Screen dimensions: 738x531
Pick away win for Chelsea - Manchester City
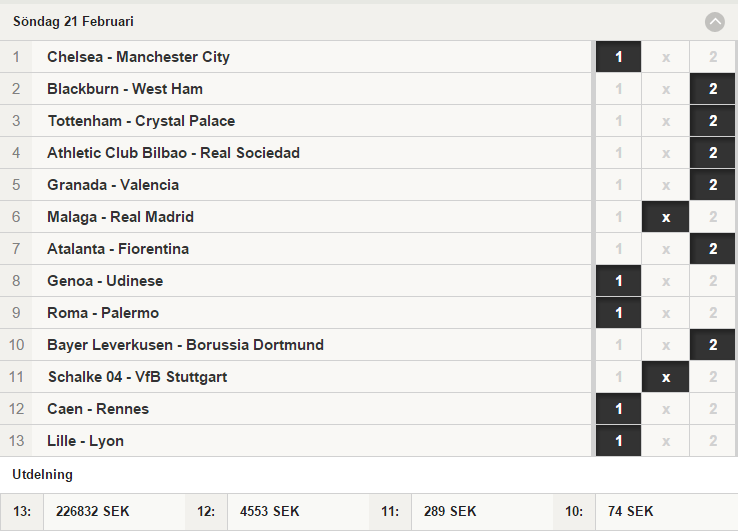pos(713,57)
